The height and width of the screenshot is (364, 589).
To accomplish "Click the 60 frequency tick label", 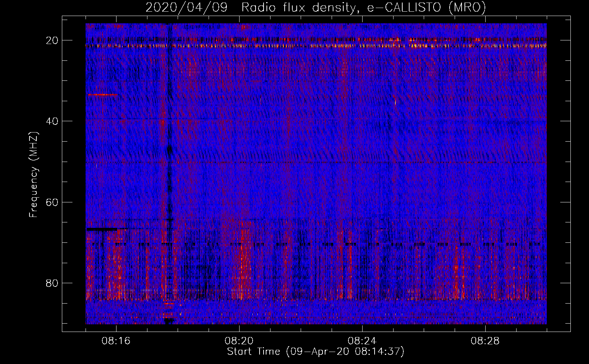I will click(x=52, y=202).
